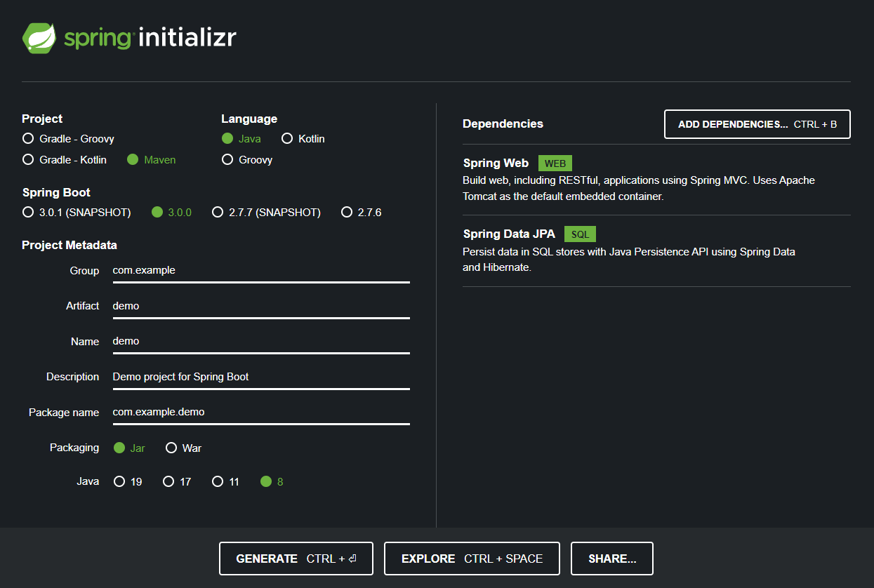Set Java version to 19
The image size is (874, 588).
128,481
